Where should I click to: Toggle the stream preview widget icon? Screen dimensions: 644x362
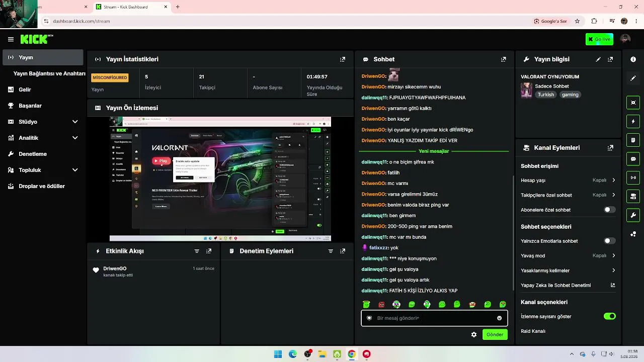pos(633,103)
